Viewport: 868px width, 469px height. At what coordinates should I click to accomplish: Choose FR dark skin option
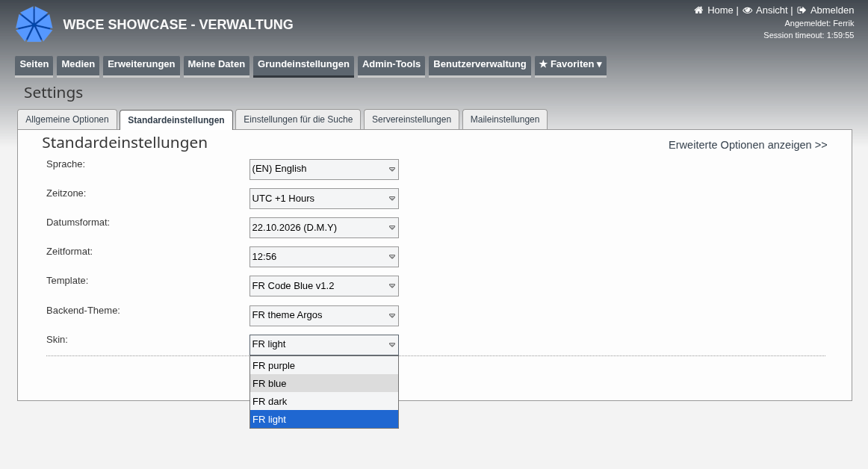[x=324, y=402]
